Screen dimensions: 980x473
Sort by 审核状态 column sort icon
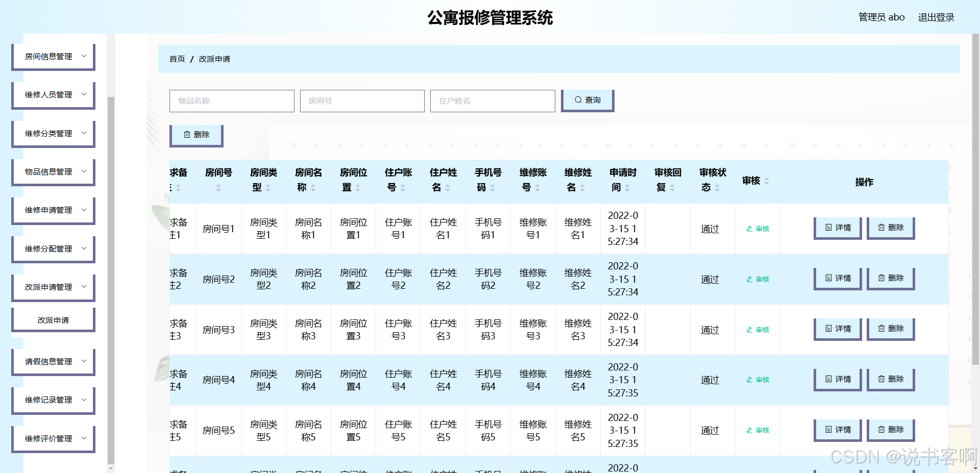717,188
